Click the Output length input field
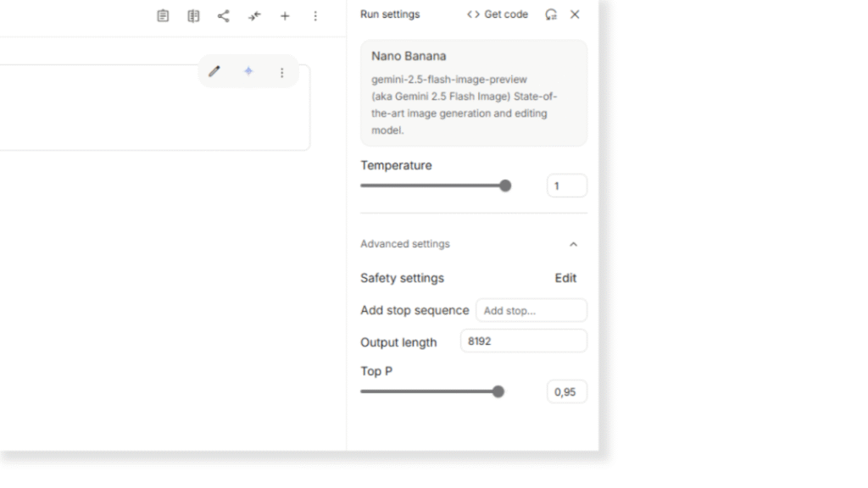 pyautogui.click(x=523, y=341)
